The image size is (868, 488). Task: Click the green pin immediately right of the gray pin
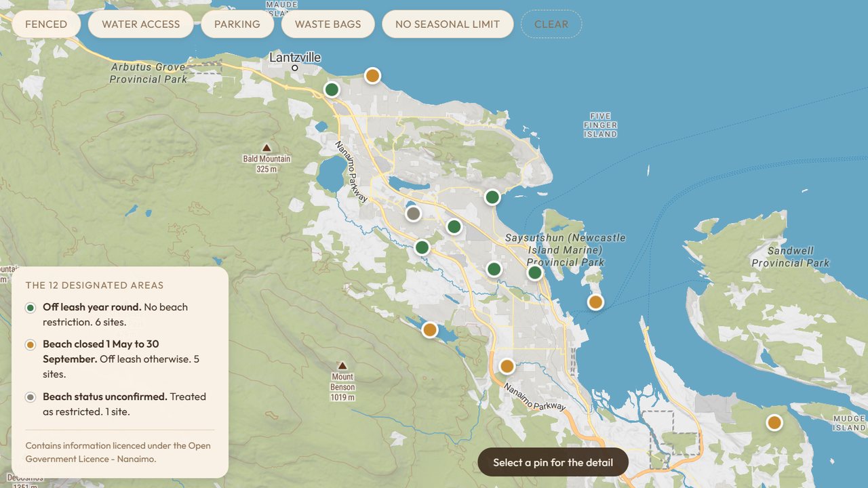click(454, 226)
